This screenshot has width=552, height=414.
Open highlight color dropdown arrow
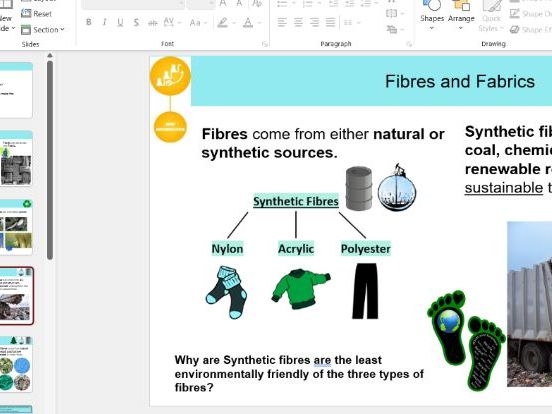click(x=234, y=23)
